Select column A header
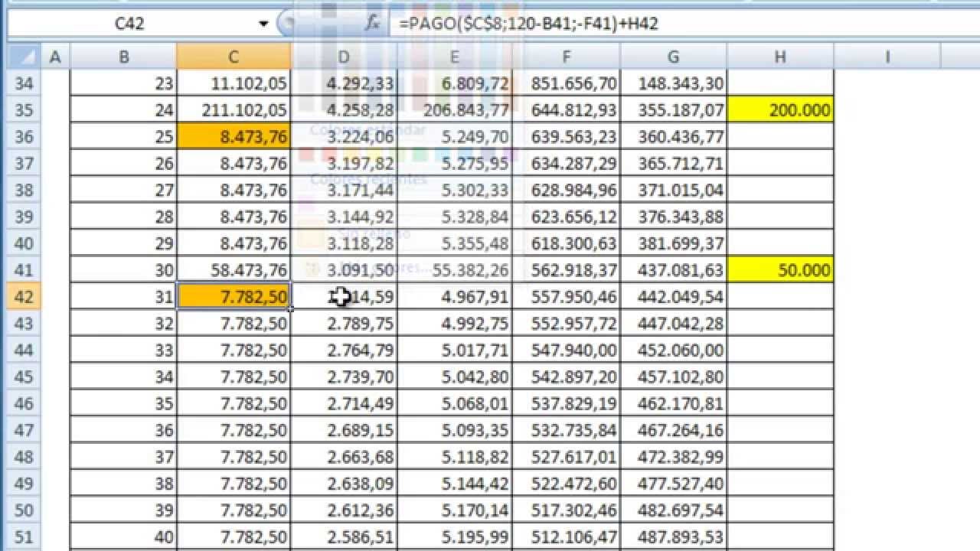 pyautogui.click(x=55, y=57)
